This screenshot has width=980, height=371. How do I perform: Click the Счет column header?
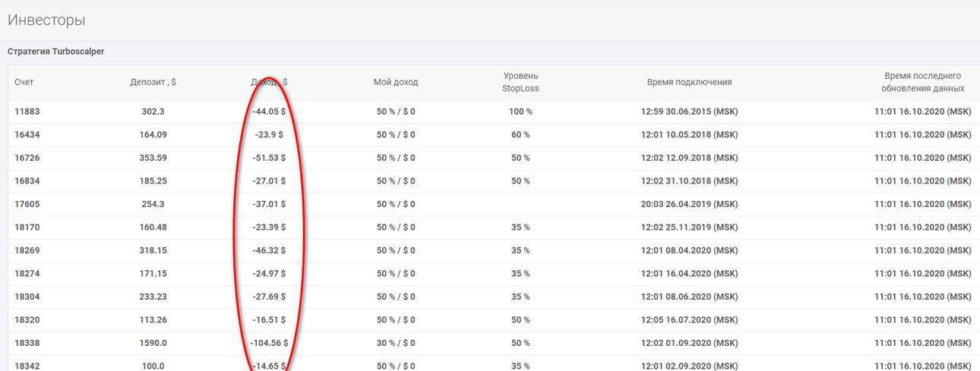tap(24, 82)
